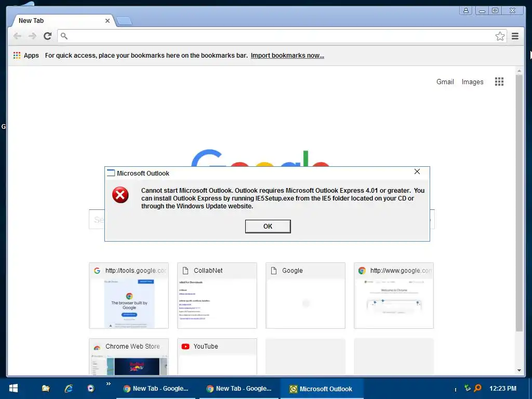Open the Chrome Web Store thumbnail
This screenshot has height=399, width=532.
tap(129, 356)
